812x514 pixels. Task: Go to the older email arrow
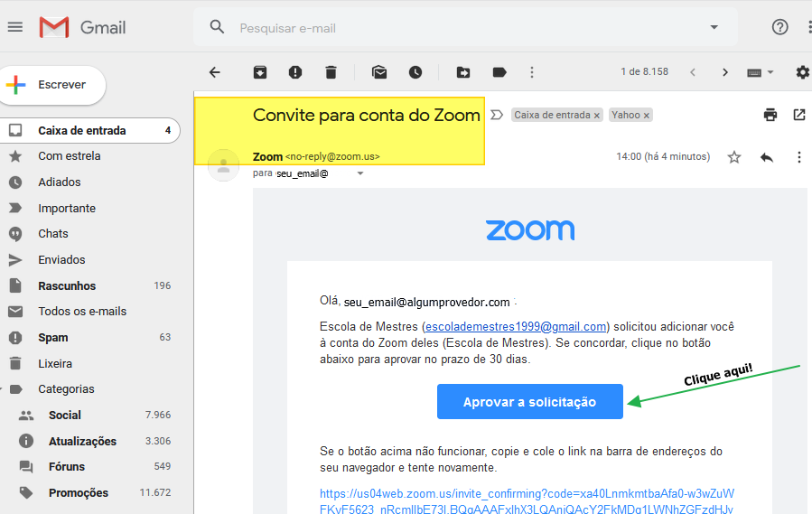pos(725,72)
